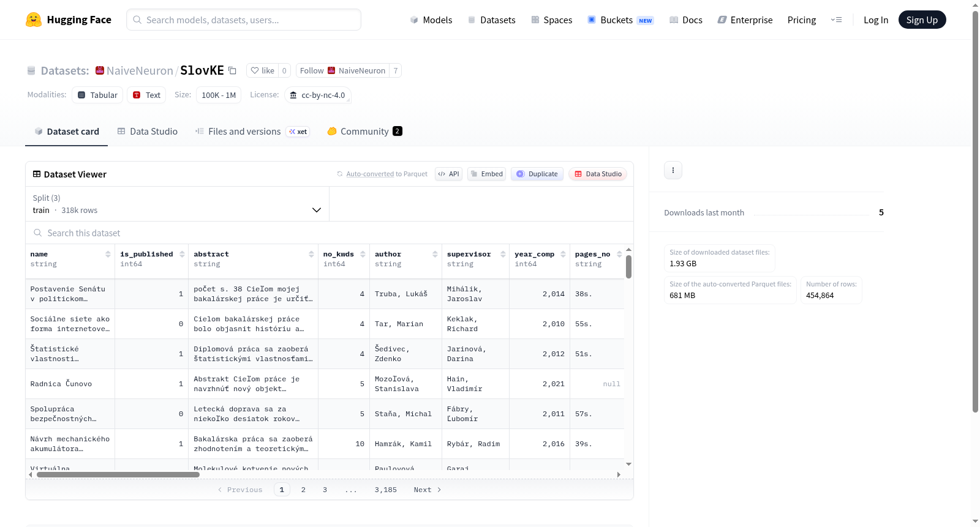The width and height of the screenshot is (980, 527).
Task: Open the three-dot more options menu
Action: (673, 170)
